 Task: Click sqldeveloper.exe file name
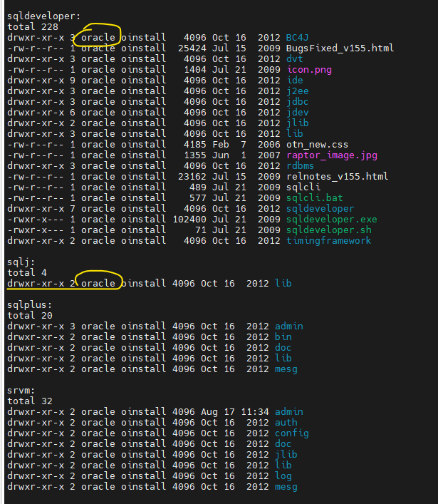click(x=331, y=220)
